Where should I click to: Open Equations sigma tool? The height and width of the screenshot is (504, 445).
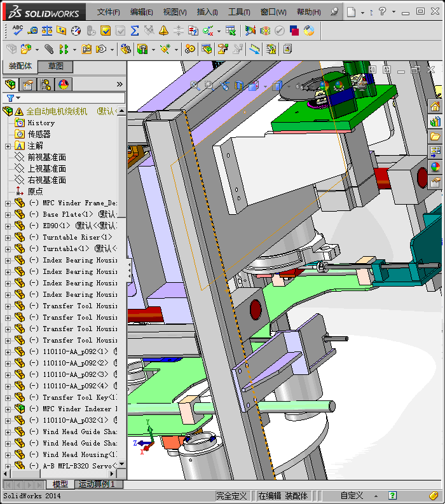(x=135, y=31)
